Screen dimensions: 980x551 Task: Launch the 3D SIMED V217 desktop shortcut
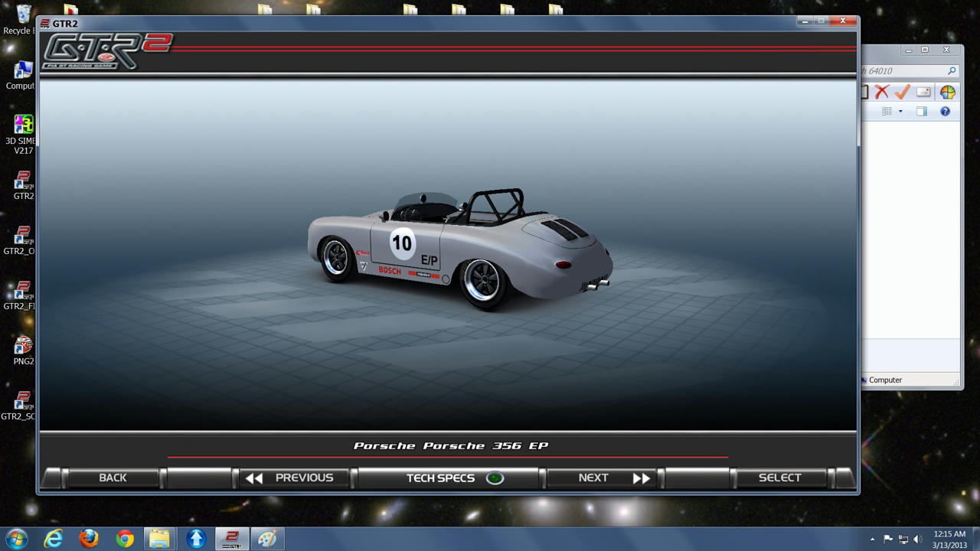[23, 135]
